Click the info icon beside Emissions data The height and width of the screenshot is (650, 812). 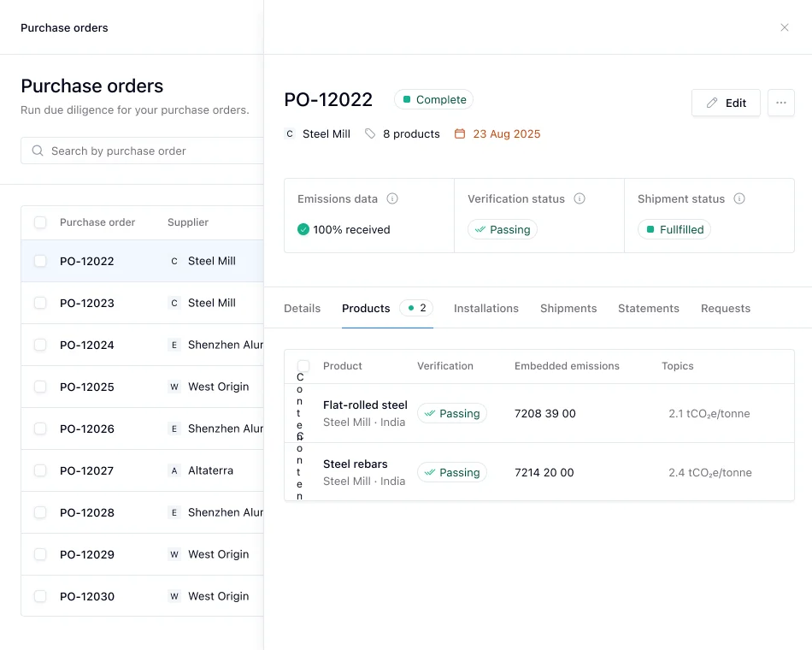(x=392, y=198)
